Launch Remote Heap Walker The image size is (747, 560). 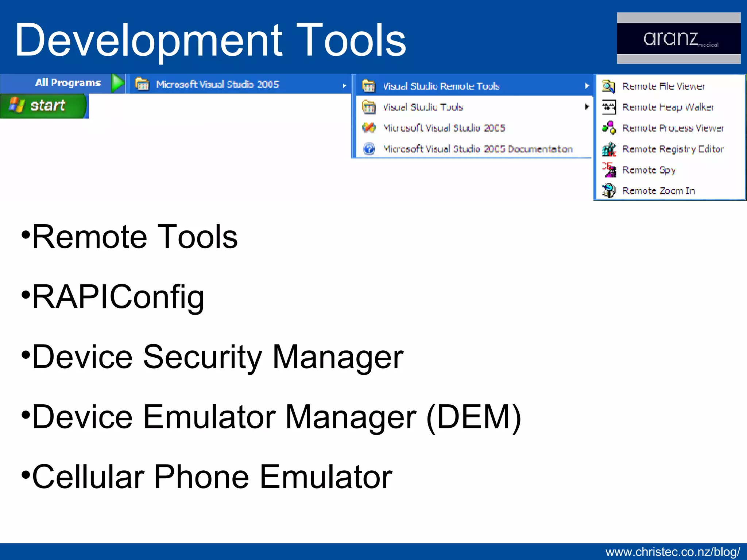pos(670,107)
